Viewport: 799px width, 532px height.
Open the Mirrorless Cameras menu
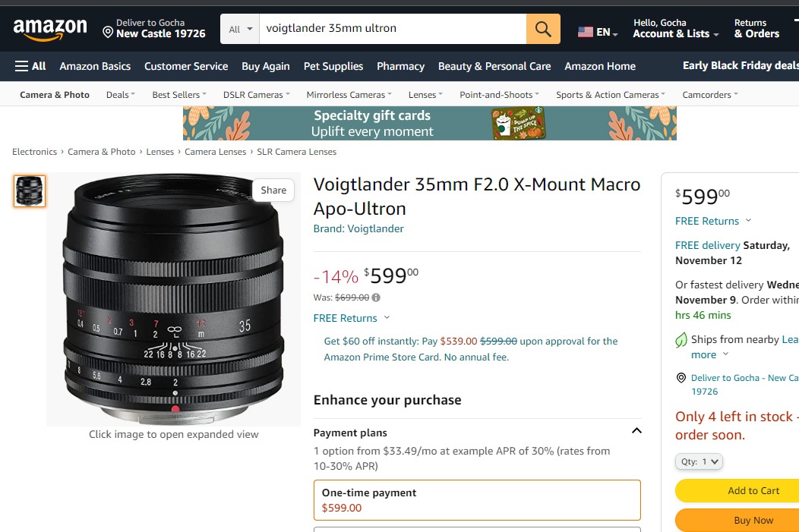(349, 95)
